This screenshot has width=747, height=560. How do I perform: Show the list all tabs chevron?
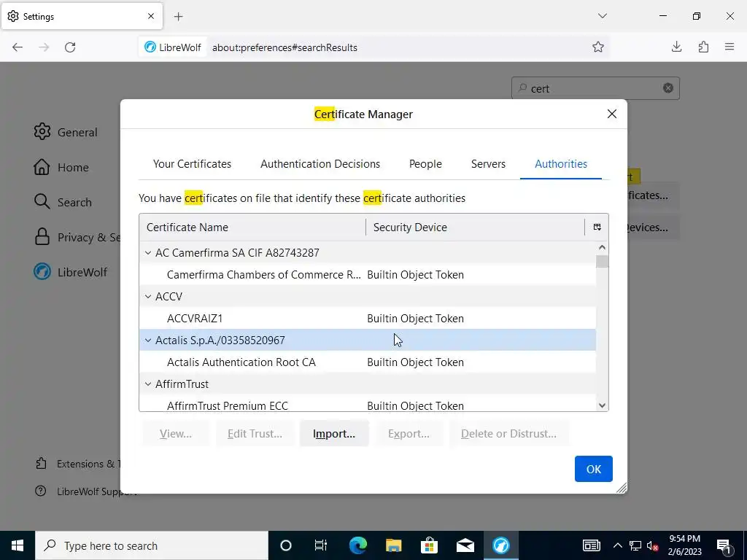[602, 16]
